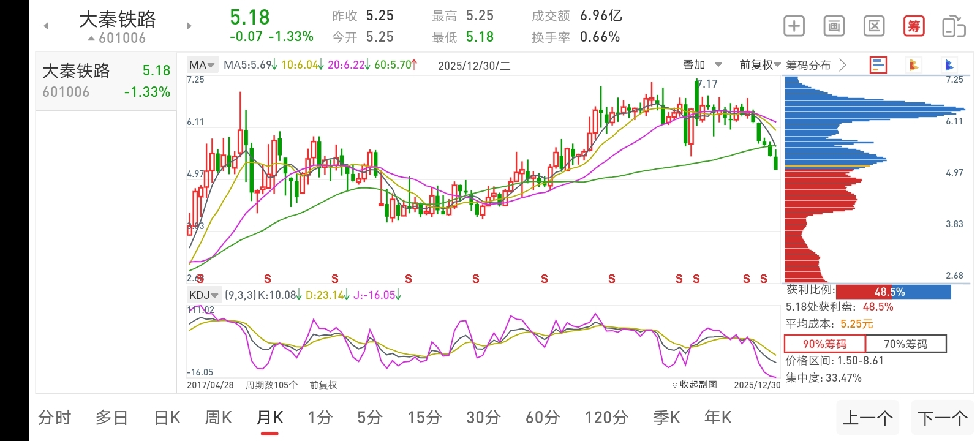Click 价格区间 1.50-8.61 text

(x=835, y=361)
